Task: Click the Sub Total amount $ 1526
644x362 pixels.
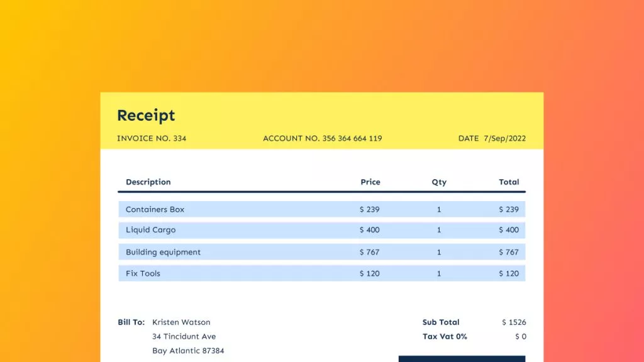Action: (514, 322)
